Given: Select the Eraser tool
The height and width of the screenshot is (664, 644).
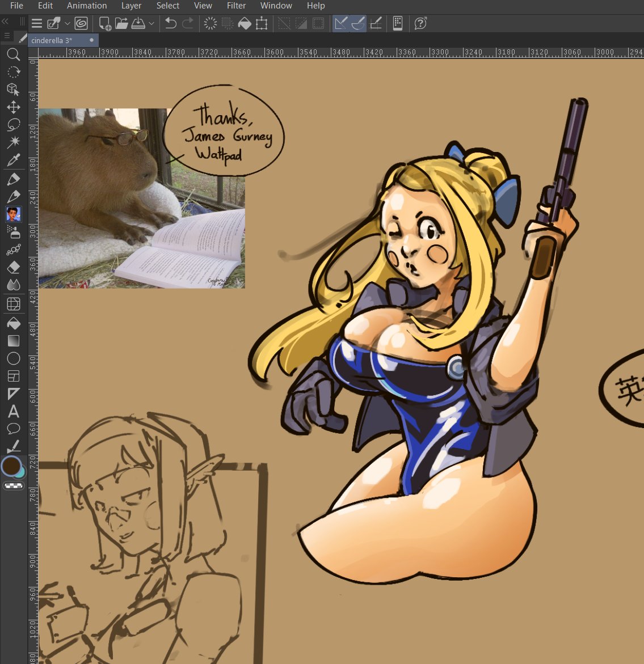Looking at the screenshot, I should click(x=14, y=268).
